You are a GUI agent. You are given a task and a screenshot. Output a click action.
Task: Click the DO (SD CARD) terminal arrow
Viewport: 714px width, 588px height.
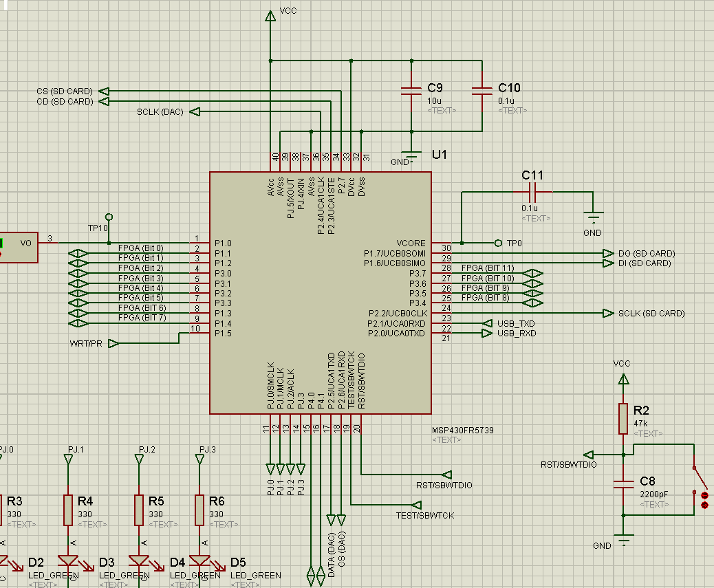[x=608, y=253]
